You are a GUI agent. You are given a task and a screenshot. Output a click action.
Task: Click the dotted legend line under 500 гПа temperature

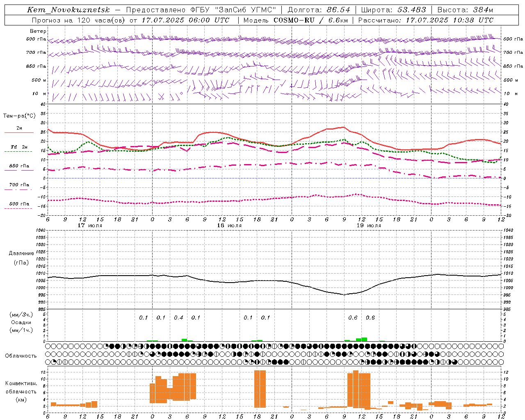(19, 208)
